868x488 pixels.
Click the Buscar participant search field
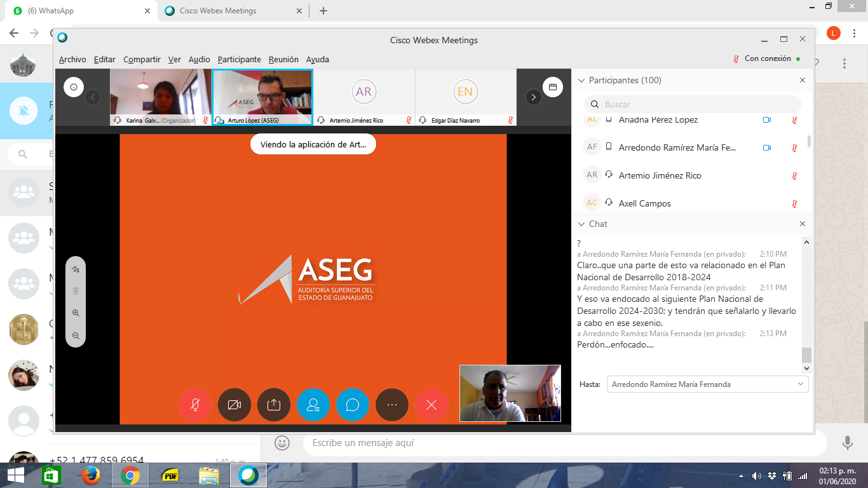(x=693, y=104)
